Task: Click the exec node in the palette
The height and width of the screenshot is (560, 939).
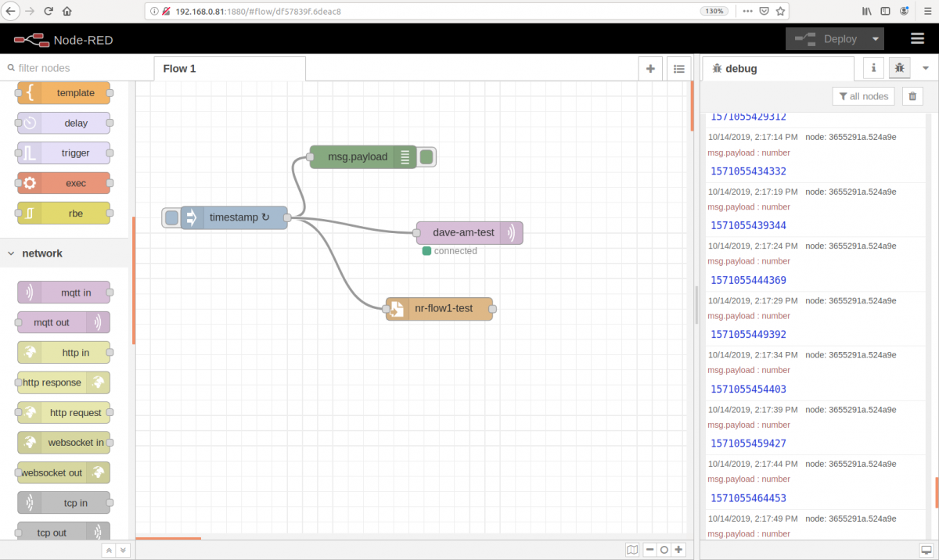Action: (x=63, y=182)
